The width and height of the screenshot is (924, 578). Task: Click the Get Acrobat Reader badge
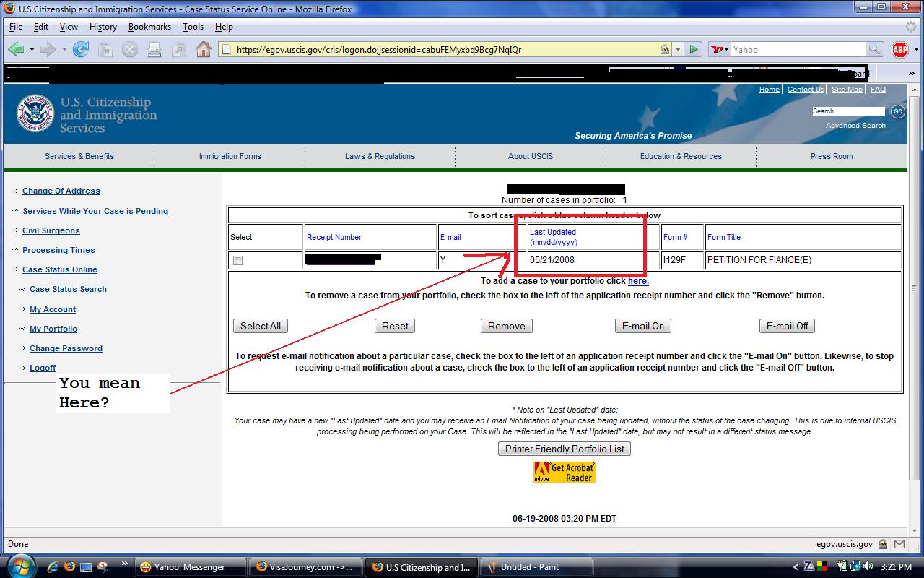(565, 473)
